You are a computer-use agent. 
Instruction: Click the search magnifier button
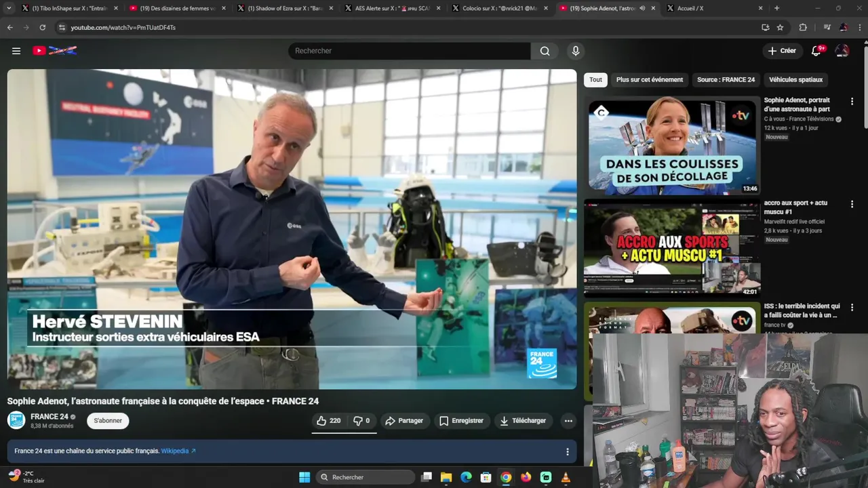pyautogui.click(x=545, y=51)
